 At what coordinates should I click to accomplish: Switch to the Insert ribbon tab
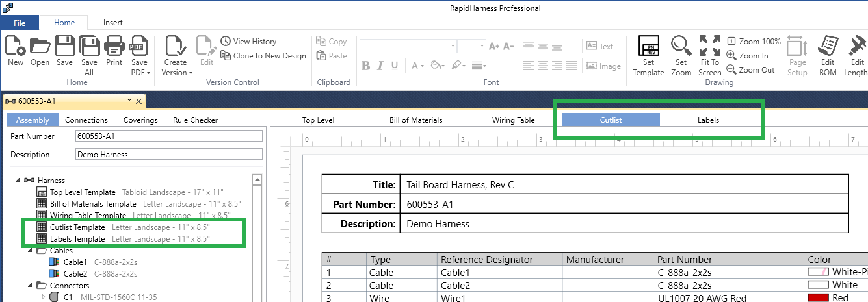[113, 22]
